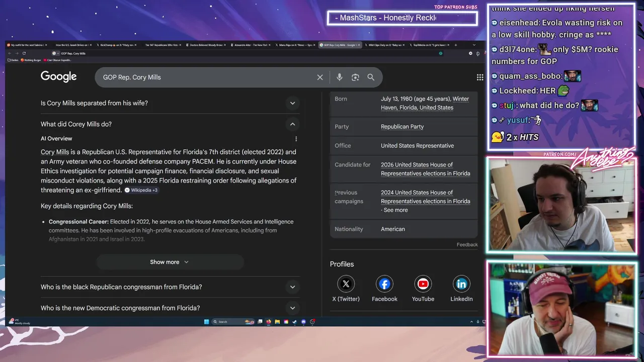Screen dimensions: 644x362
Task: Click the Google logo
Action: coord(58,76)
